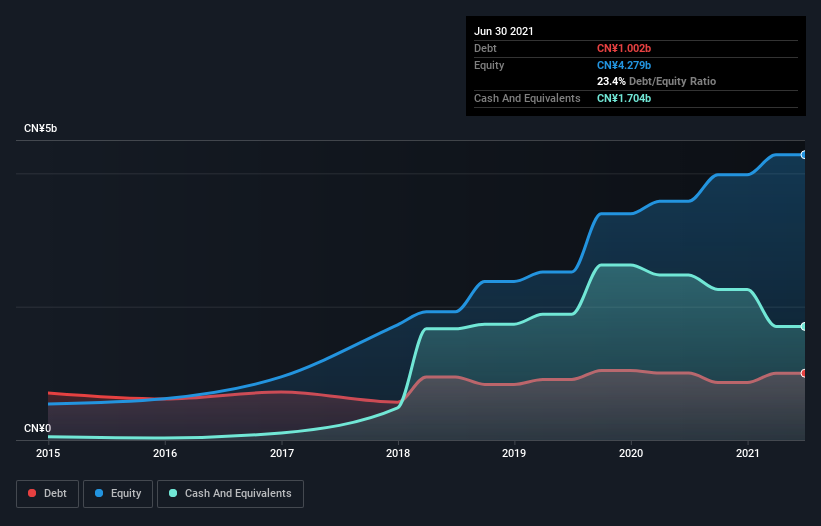Click the tooltip Equity row label
Screen dimensions: 821x526
[489, 65]
